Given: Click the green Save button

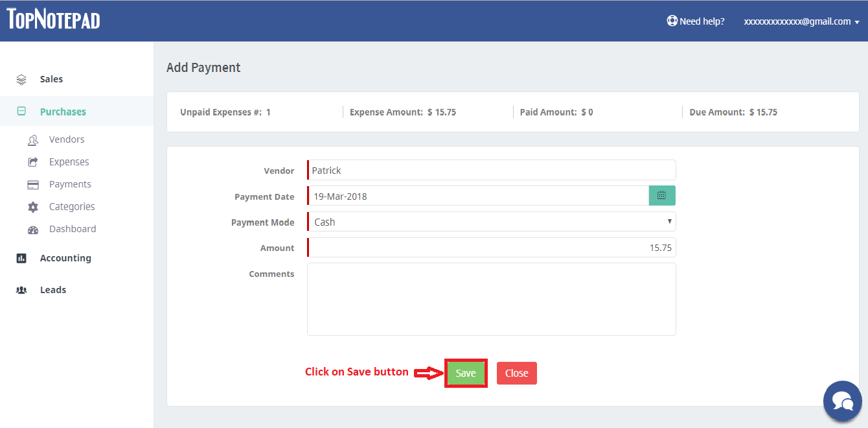Looking at the screenshot, I should [x=466, y=373].
